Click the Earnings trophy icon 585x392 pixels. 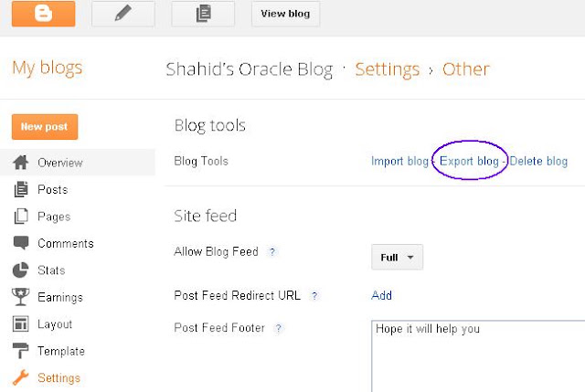click(20, 297)
